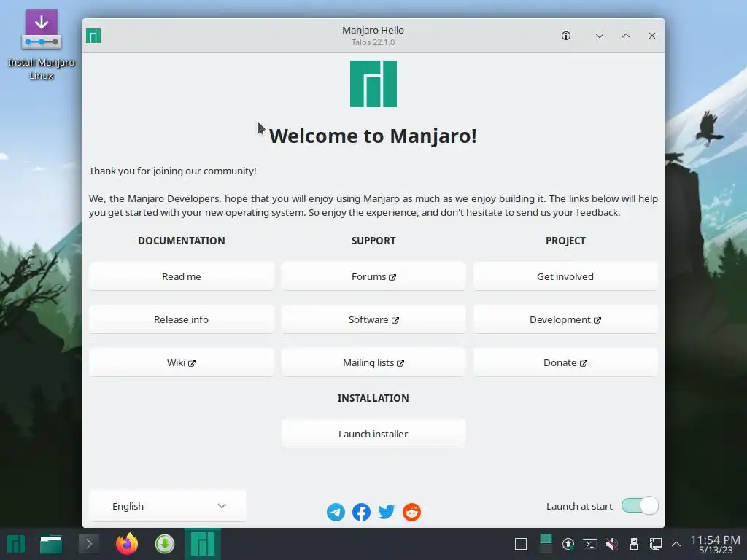
Task: Click the Manjaro logo in the window title bar
Action: click(93, 36)
